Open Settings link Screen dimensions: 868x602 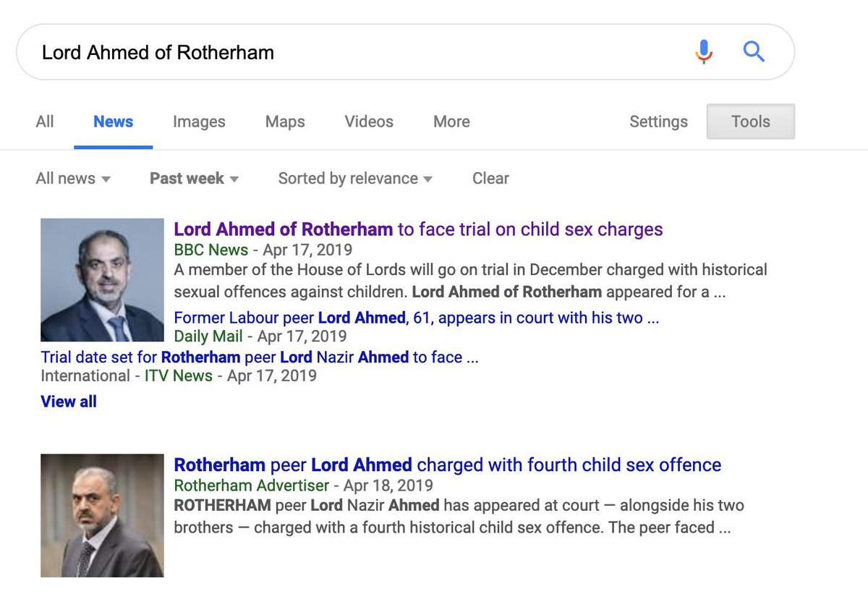(x=658, y=122)
